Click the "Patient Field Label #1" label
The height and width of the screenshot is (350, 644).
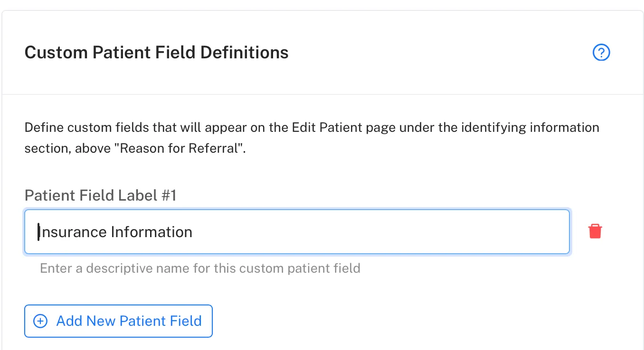101,195
